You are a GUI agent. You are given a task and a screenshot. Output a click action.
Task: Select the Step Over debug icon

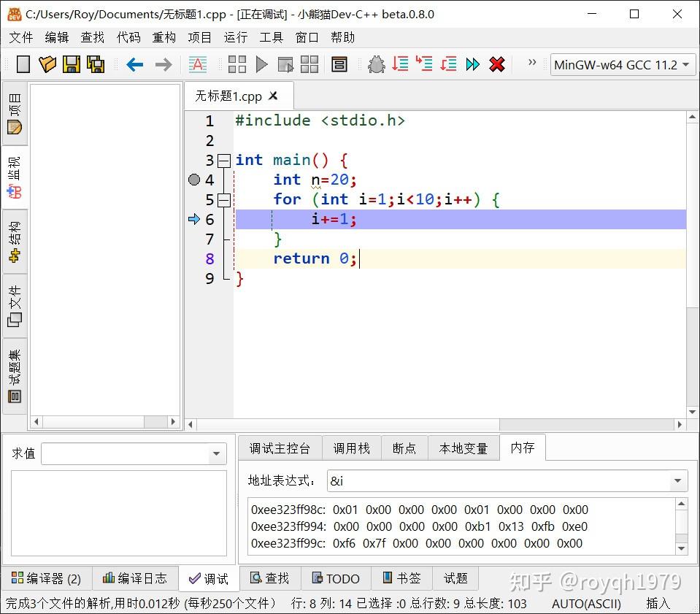point(400,64)
